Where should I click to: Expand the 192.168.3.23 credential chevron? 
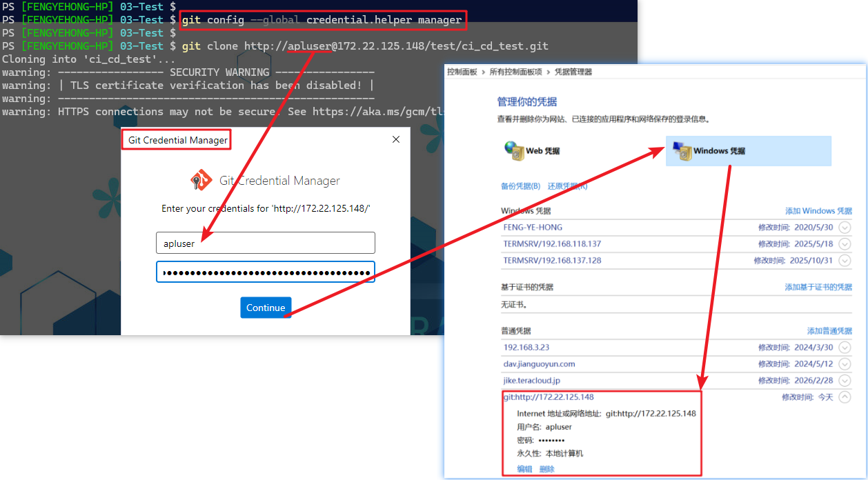[845, 348]
